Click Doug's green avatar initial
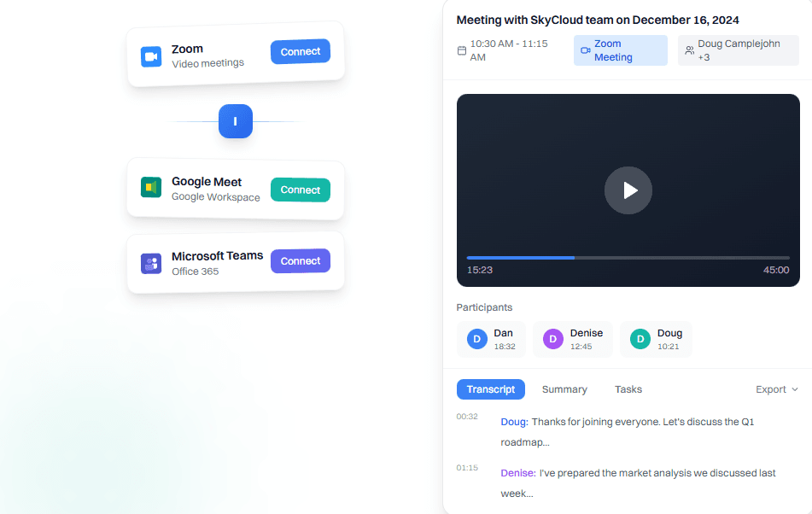Image resolution: width=812 pixels, height=514 pixels. point(639,339)
